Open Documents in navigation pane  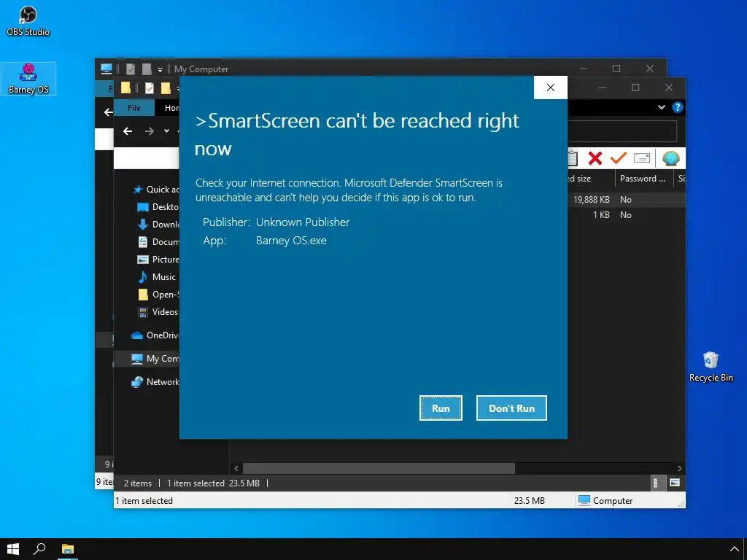(158, 242)
